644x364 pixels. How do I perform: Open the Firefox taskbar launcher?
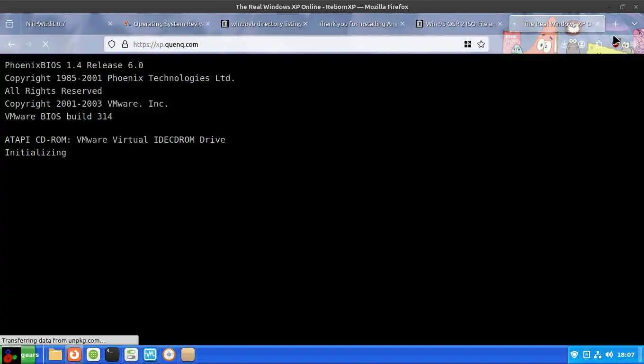coord(74,355)
